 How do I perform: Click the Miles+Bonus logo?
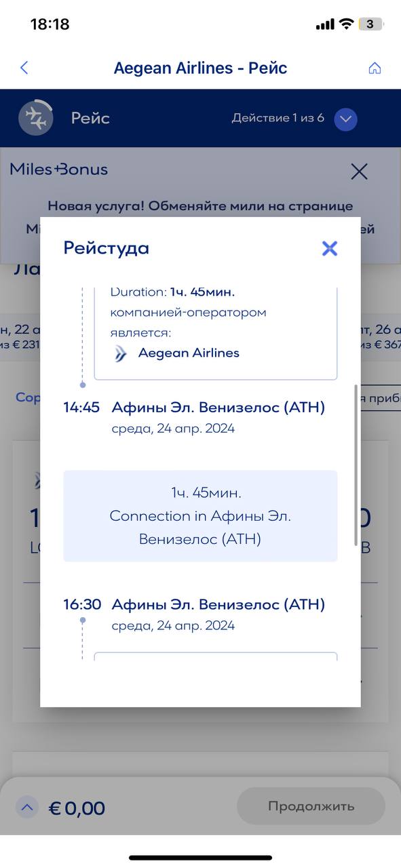tap(58, 169)
